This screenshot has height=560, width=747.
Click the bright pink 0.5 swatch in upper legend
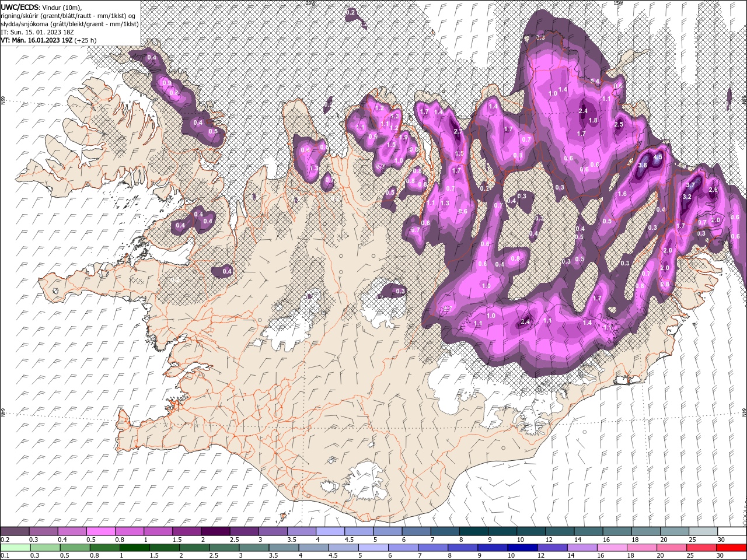(x=100, y=531)
